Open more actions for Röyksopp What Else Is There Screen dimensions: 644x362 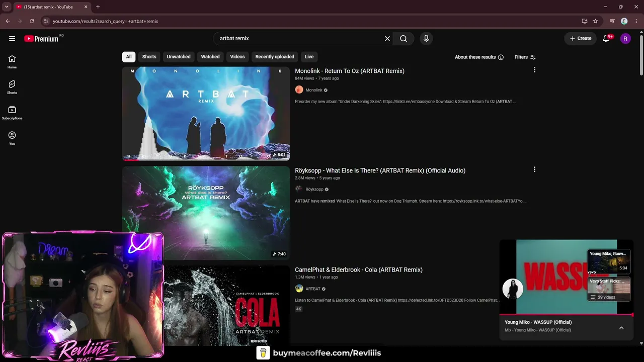(x=534, y=169)
